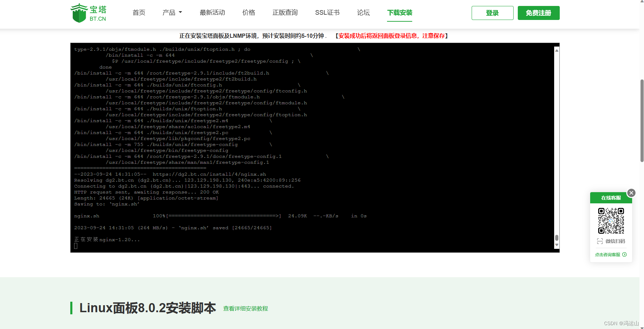Click the arrow icon beside 点击咨询客服

pyautogui.click(x=624, y=255)
